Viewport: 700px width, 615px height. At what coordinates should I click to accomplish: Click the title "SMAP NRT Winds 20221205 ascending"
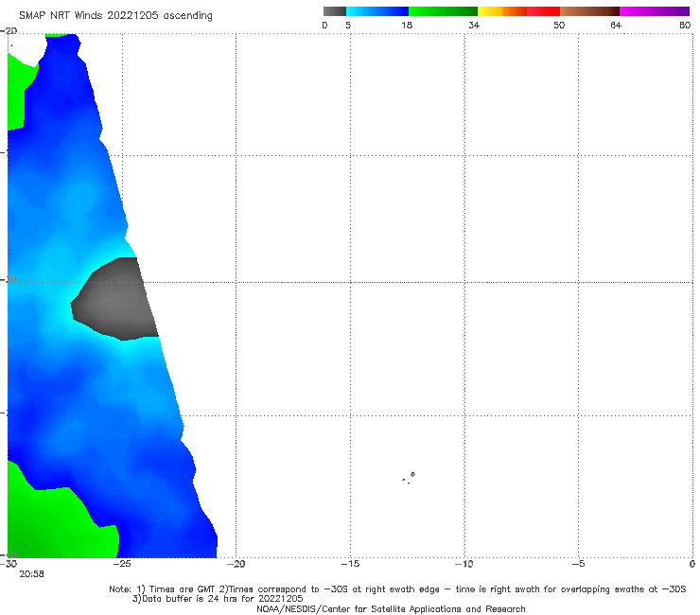tap(115, 16)
